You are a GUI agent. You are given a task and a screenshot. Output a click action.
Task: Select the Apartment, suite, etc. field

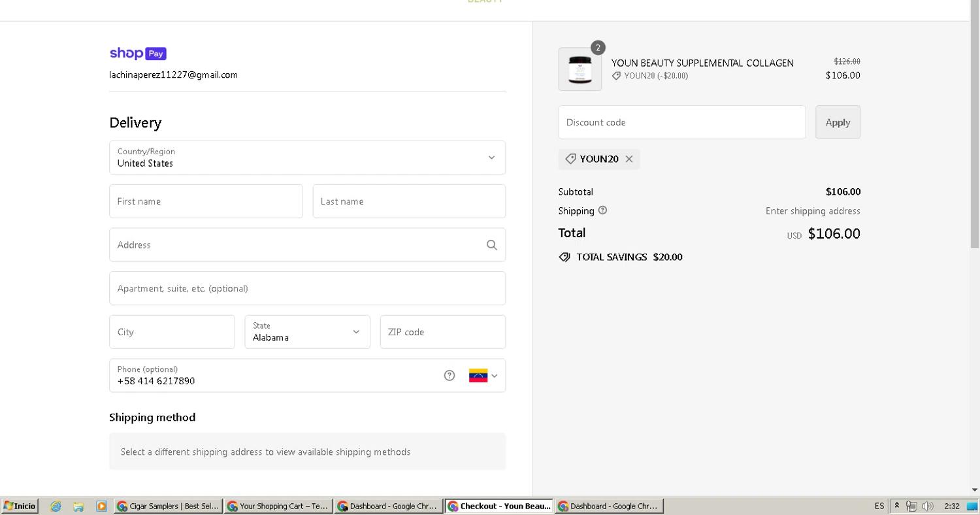(307, 288)
